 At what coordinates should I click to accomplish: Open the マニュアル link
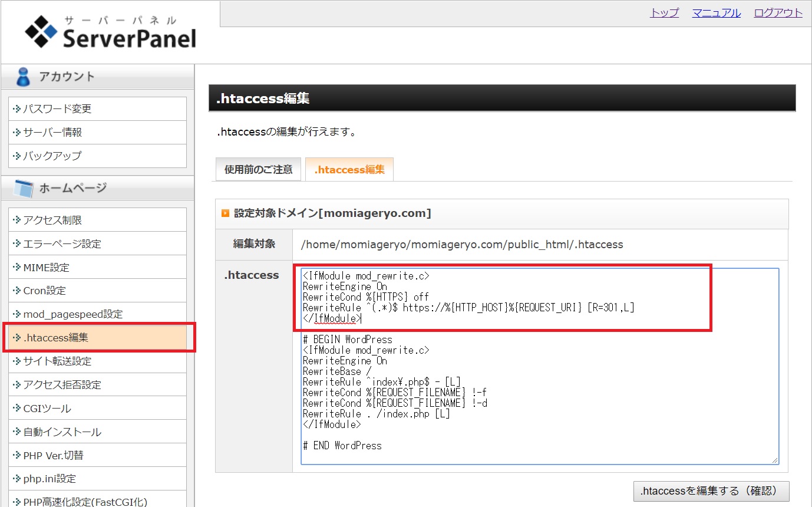tap(716, 13)
